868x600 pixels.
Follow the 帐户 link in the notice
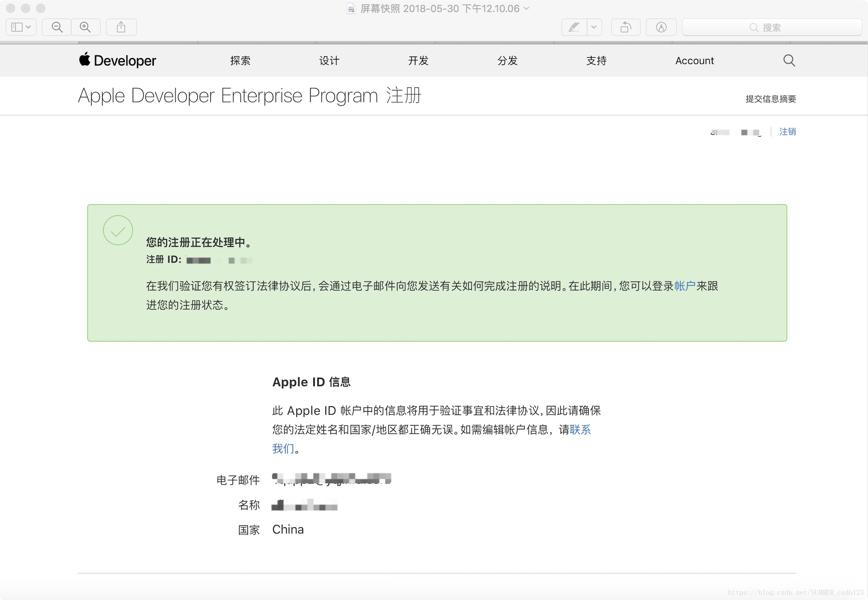pyautogui.click(x=685, y=286)
